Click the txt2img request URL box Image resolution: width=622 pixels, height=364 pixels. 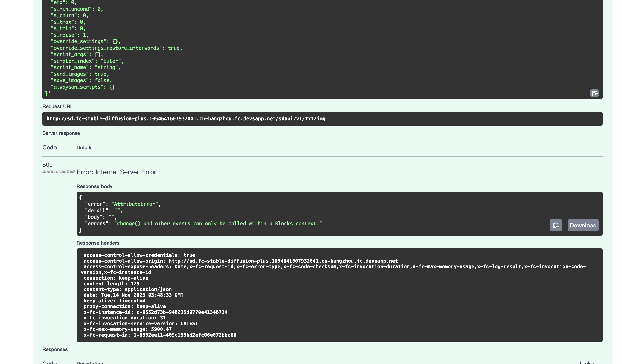(186, 119)
